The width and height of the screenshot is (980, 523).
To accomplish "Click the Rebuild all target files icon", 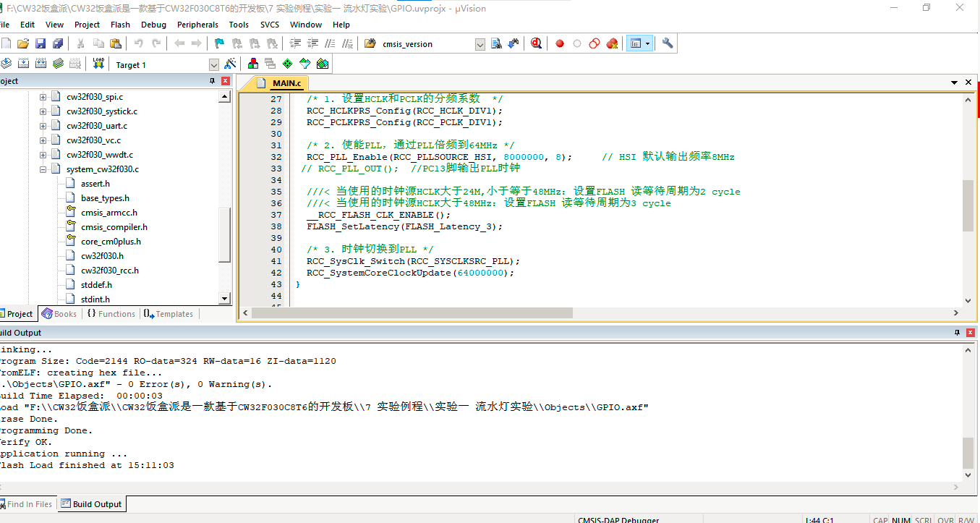I will point(41,64).
